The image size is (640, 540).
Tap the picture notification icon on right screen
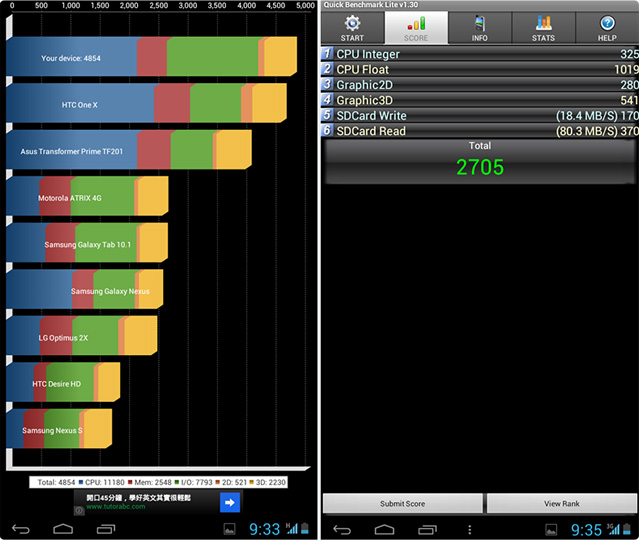tap(551, 530)
